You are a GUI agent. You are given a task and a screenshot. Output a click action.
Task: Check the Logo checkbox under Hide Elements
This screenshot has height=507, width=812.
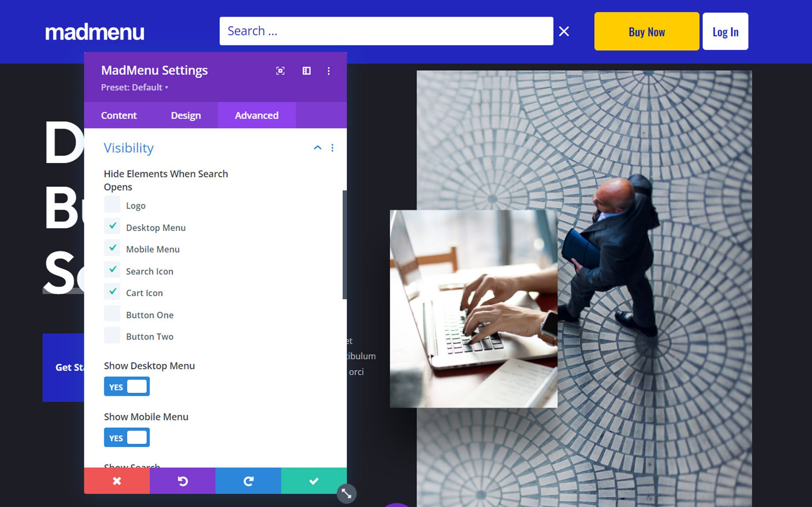[x=112, y=204]
